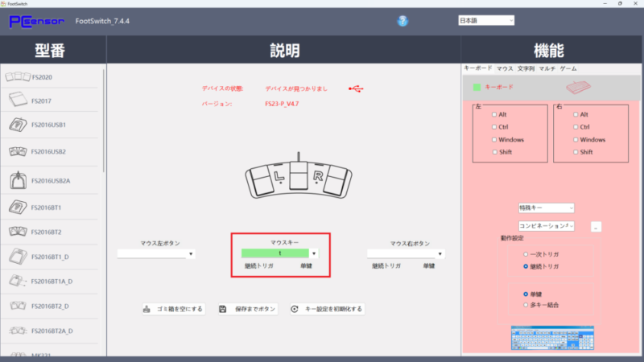This screenshot has width=644, height=362.
Task: Click the デバイスが見つかりまし status text
Action: [296, 88]
